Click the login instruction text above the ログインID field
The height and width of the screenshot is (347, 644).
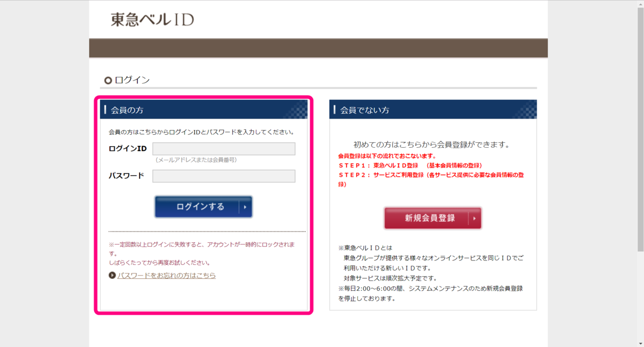201,132
